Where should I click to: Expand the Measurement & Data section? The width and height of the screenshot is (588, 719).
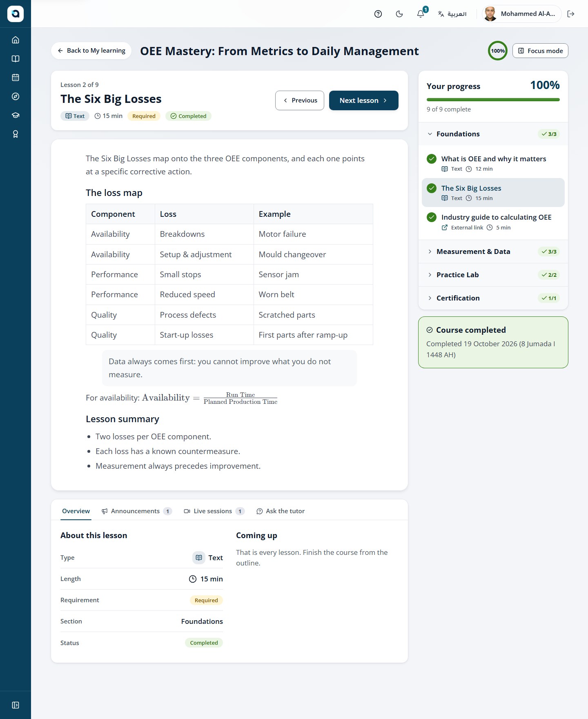[x=493, y=252]
